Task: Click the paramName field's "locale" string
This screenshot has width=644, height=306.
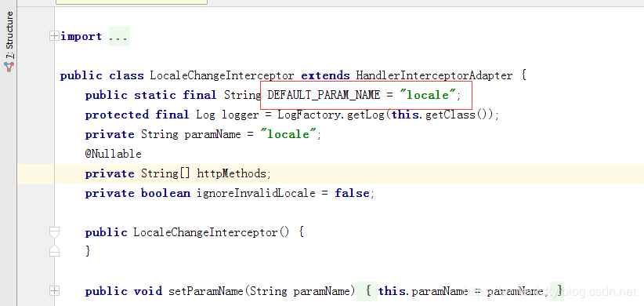Action: point(290,134)
